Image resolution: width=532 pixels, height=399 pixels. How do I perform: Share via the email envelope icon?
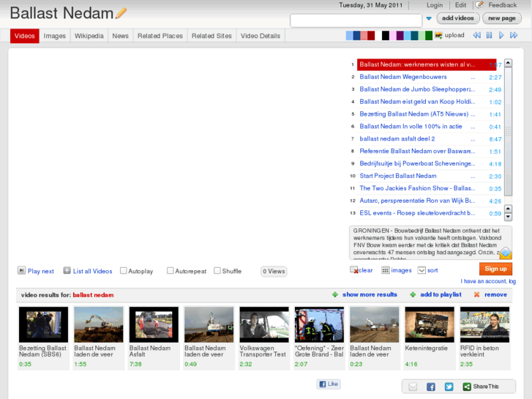[x=413, y=387]
